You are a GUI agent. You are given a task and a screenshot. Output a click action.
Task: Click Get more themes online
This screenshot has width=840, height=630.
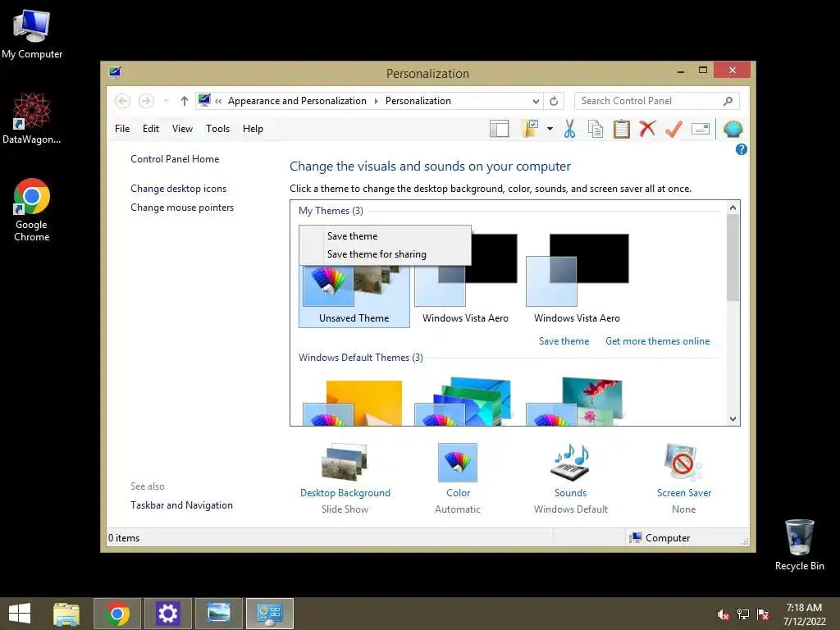(x=657, y=341)
